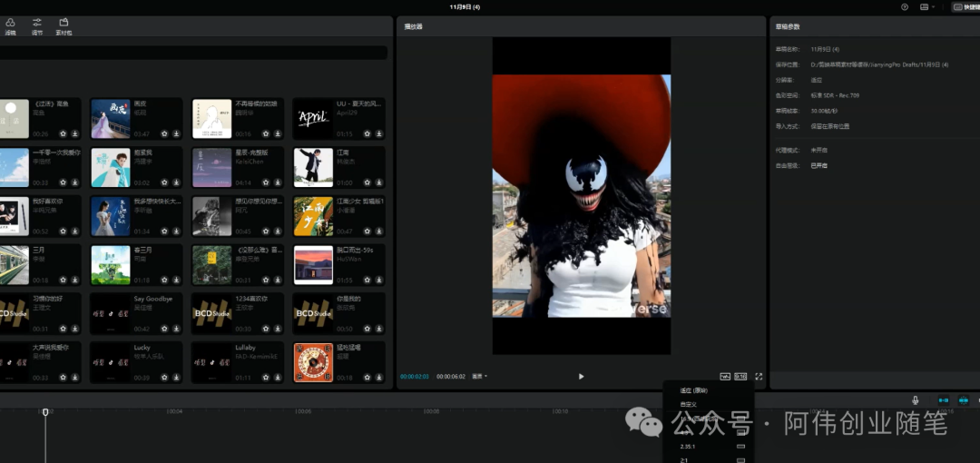Click the video preview canvas
The image size is (980, 463).
tap(582, 196)
